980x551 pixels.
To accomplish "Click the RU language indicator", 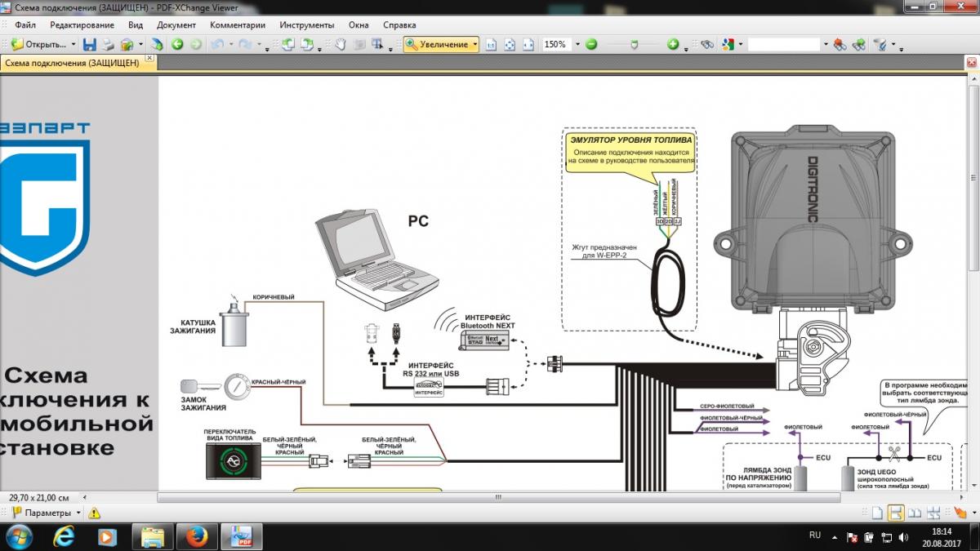I will [814, 535].
